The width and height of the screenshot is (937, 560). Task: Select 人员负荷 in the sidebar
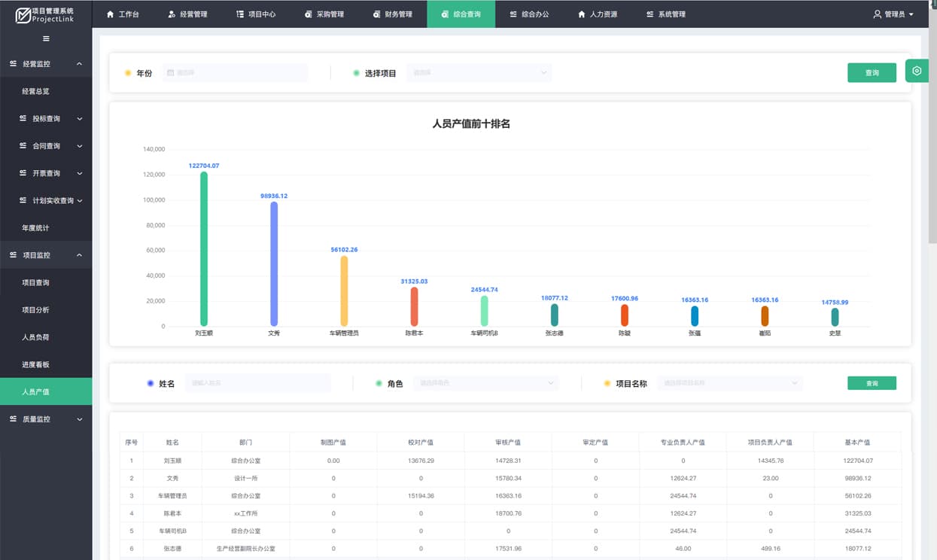point(35,337)
